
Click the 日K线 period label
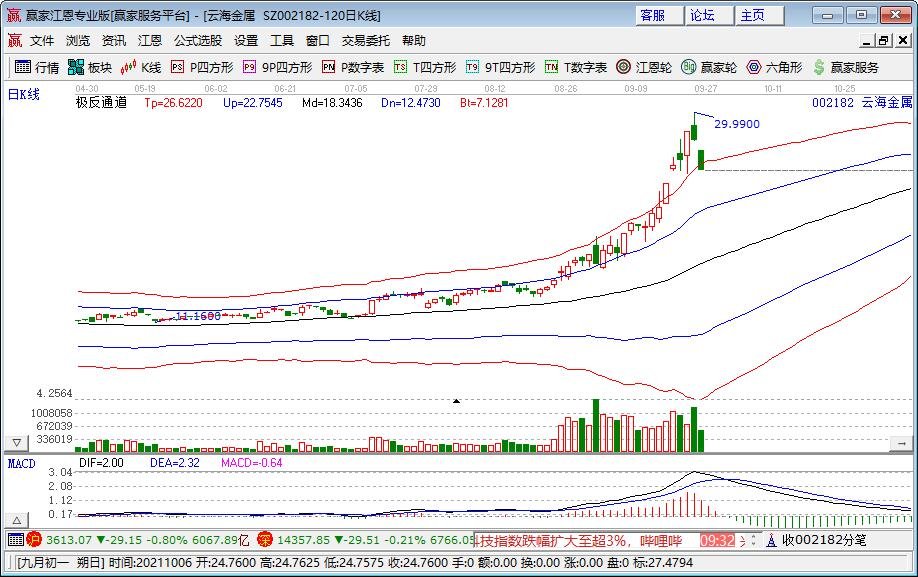[23, 94]
